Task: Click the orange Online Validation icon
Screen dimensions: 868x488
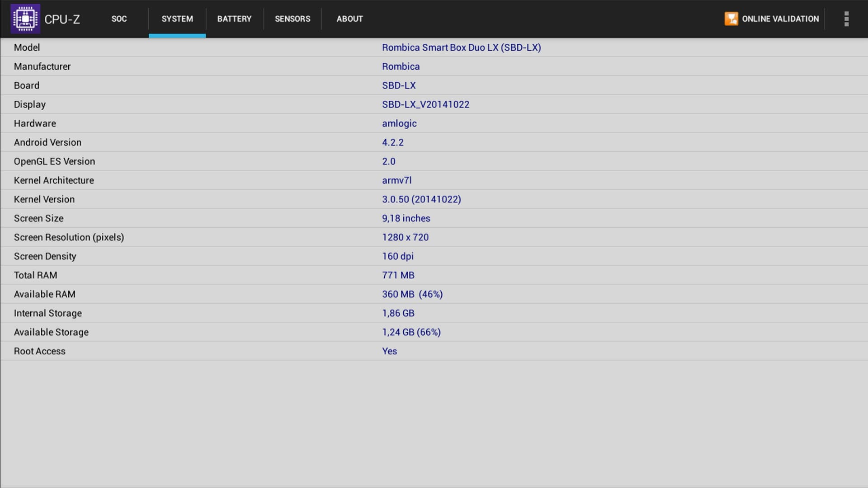Action: [x=731, y=19]
